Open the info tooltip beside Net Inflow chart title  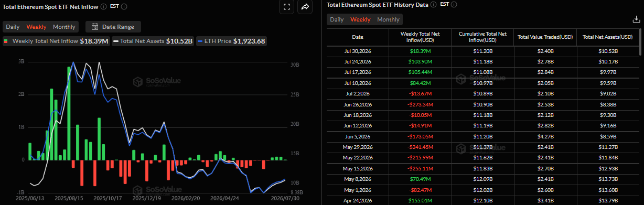[103, 7]
